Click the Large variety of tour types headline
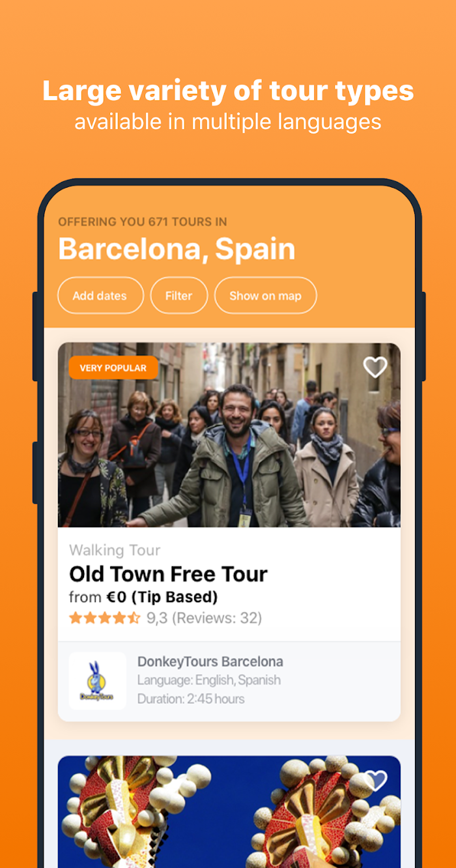This screenshot has width=456, height=868. pyautogui.click(x=228, y=91)
